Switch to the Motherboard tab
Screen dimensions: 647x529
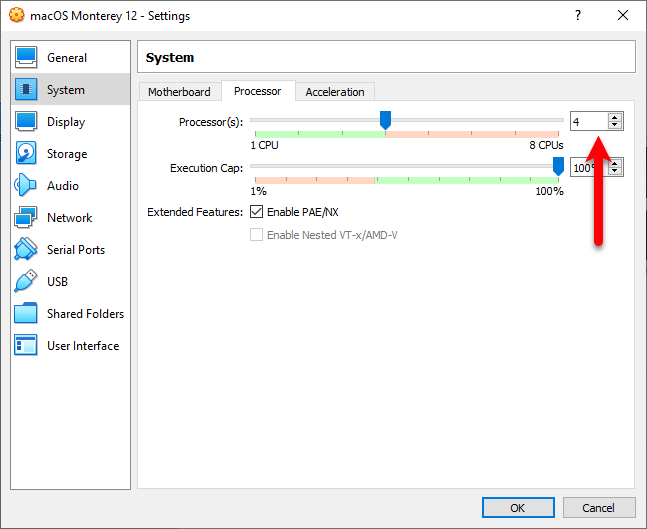[x=179, y=92]
